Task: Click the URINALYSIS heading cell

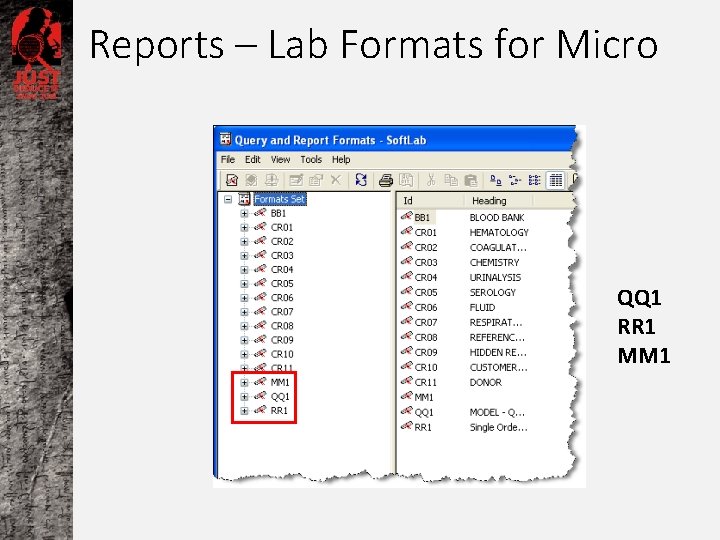Action: [495, 278]
